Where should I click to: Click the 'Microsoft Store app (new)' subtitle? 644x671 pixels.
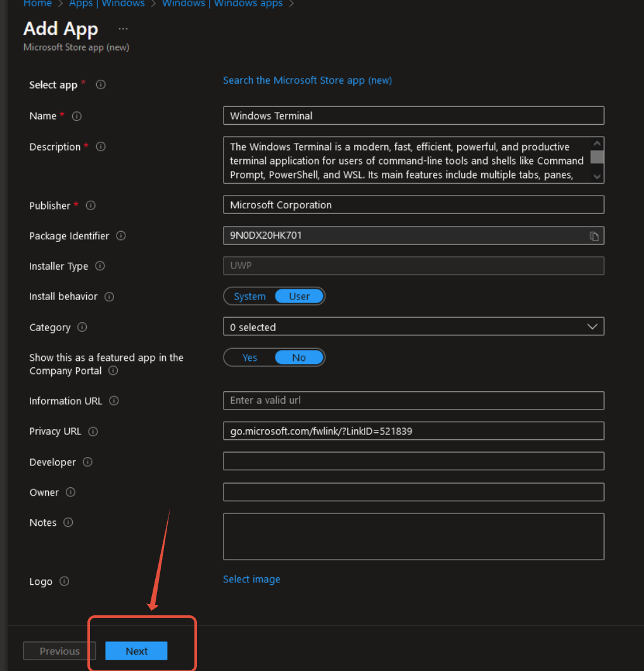(x=76, y=47)
